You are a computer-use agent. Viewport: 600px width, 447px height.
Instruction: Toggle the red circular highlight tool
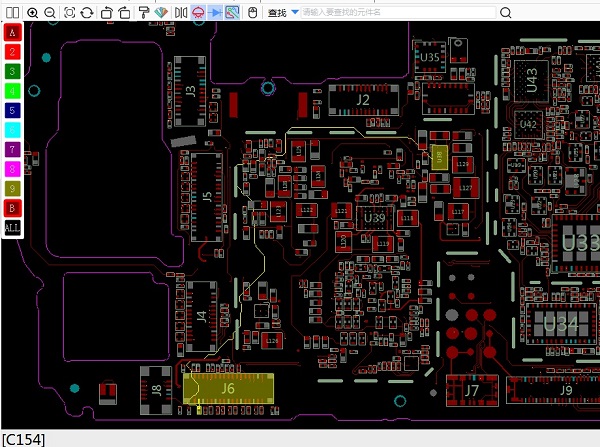[x=197, y=13]
